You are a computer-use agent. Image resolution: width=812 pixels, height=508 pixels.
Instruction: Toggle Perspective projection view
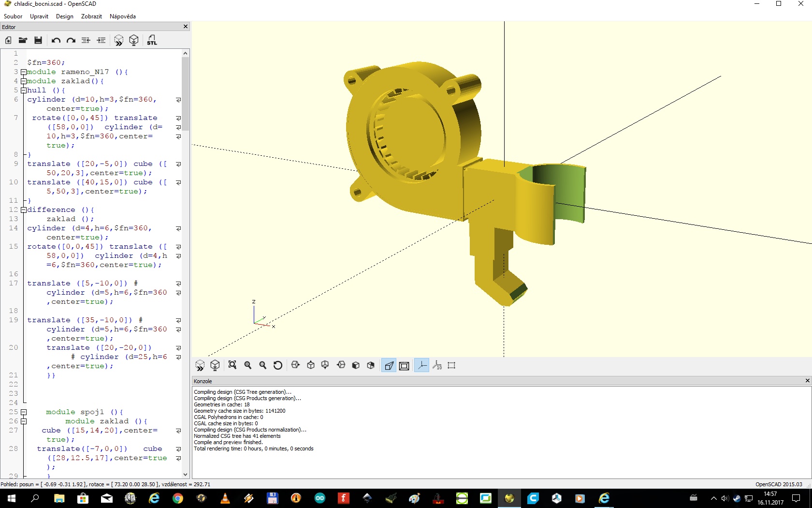[389, 365]
